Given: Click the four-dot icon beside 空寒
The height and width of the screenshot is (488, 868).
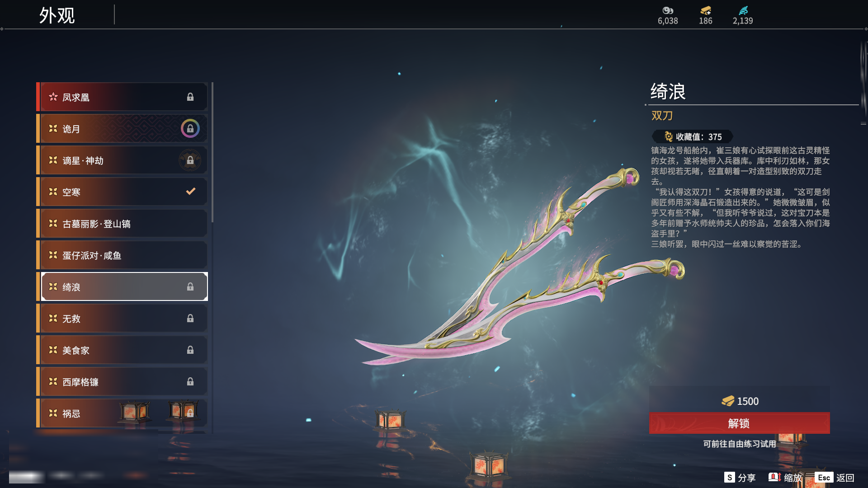Looking at the screenshot, I should point(53,192).
